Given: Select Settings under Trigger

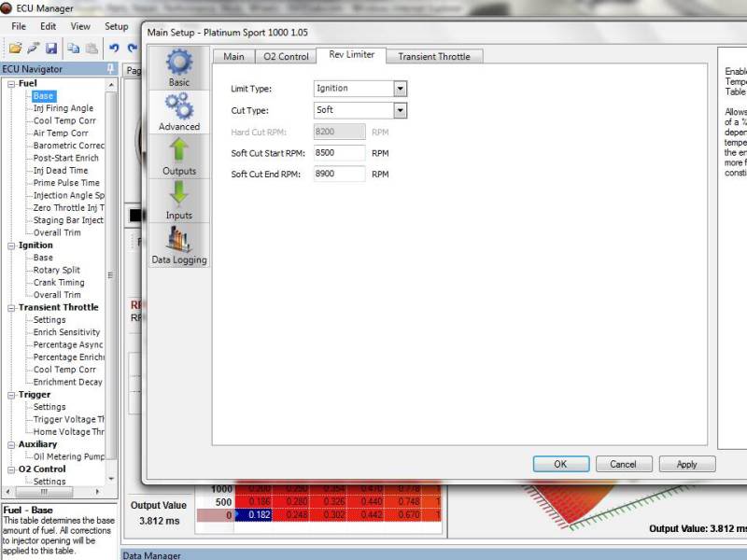Looking at the screenshot, I should pos(49,407).
